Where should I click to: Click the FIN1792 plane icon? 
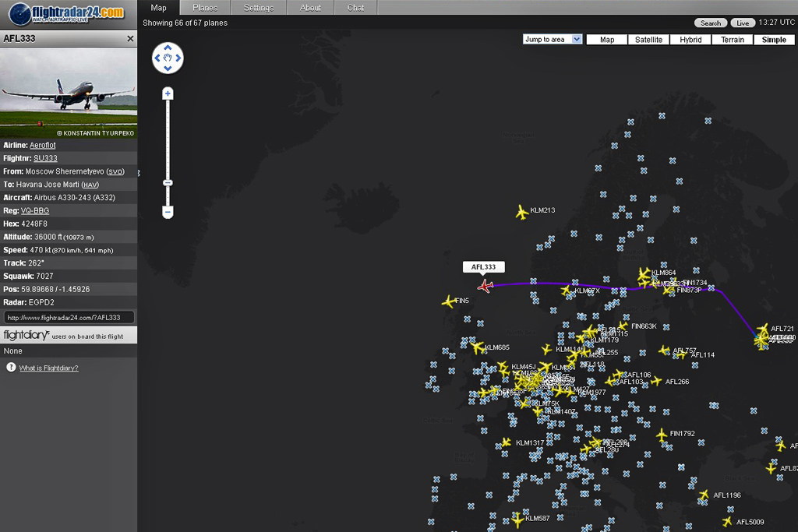[x=662, y=435]
